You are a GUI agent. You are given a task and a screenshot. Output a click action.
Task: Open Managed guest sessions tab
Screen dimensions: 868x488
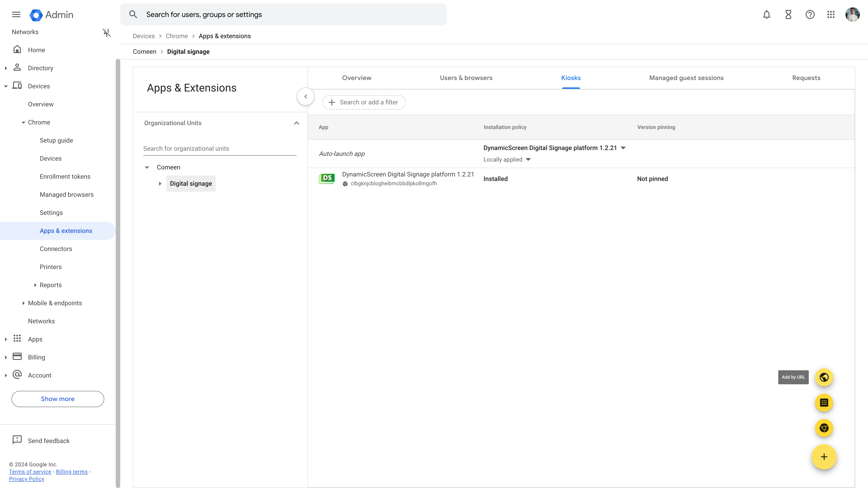click(686, 78)
